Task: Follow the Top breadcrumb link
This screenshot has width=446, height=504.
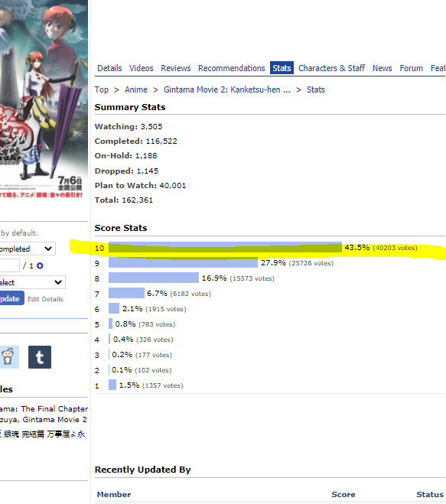Action: point(101,89)
